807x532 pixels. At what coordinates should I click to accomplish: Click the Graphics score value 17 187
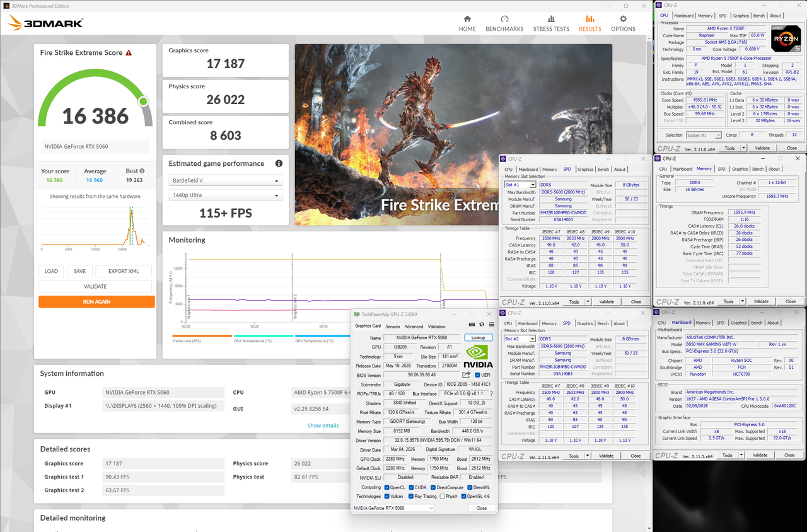point(226,64)
